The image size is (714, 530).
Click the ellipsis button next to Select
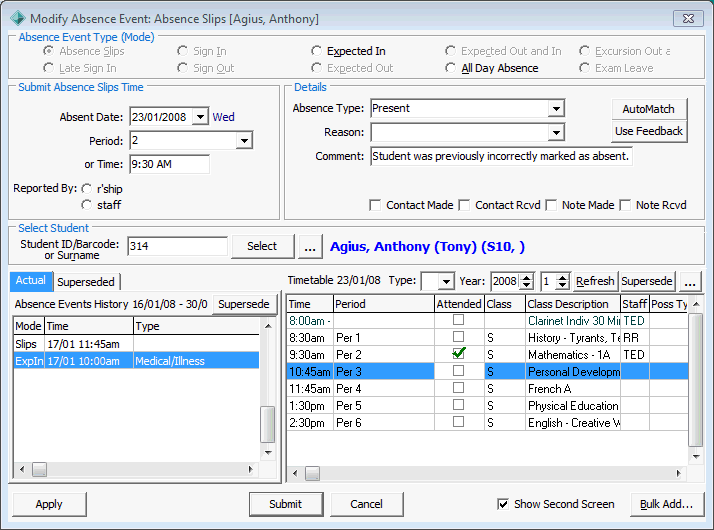pyautogui.click(x=310, y=246)
